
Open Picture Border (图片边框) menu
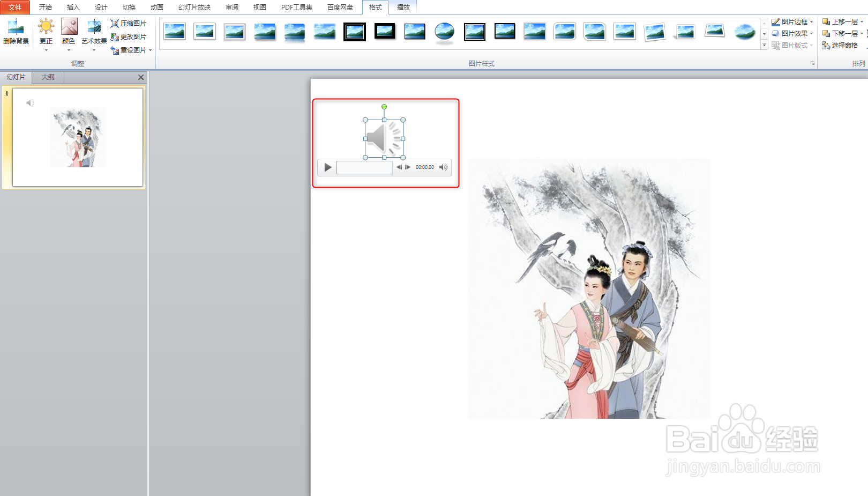click(792, 21)
